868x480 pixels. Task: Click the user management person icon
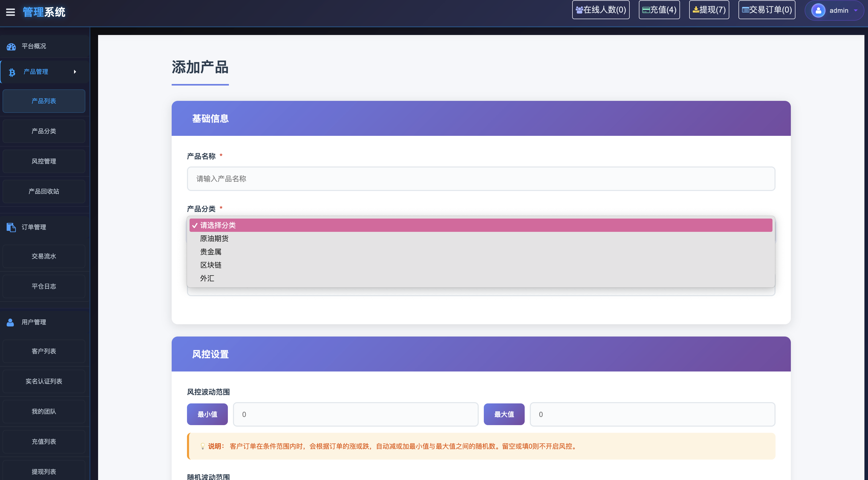[x=10, y=322]
